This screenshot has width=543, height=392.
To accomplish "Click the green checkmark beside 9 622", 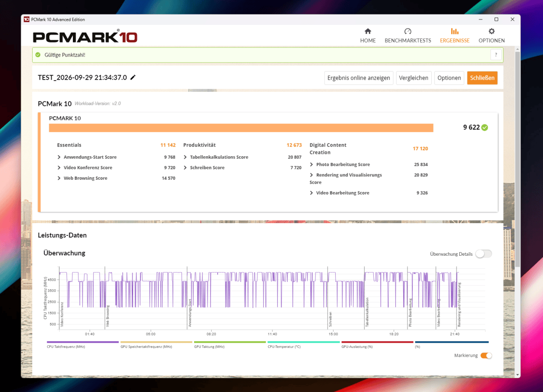I will [485, 128].
